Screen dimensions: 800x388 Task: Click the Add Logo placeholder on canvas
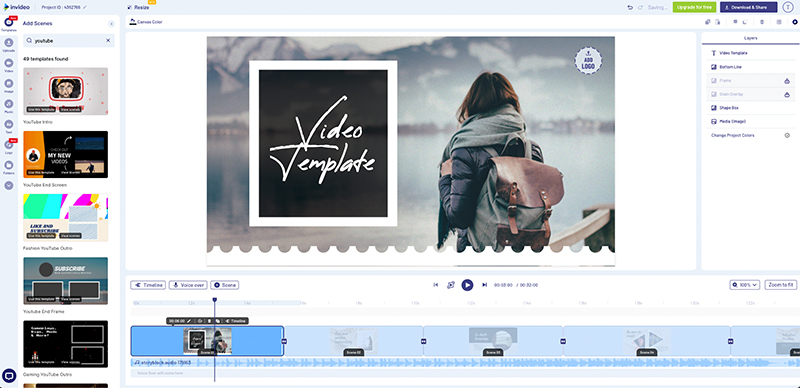(x=588, y=60)
